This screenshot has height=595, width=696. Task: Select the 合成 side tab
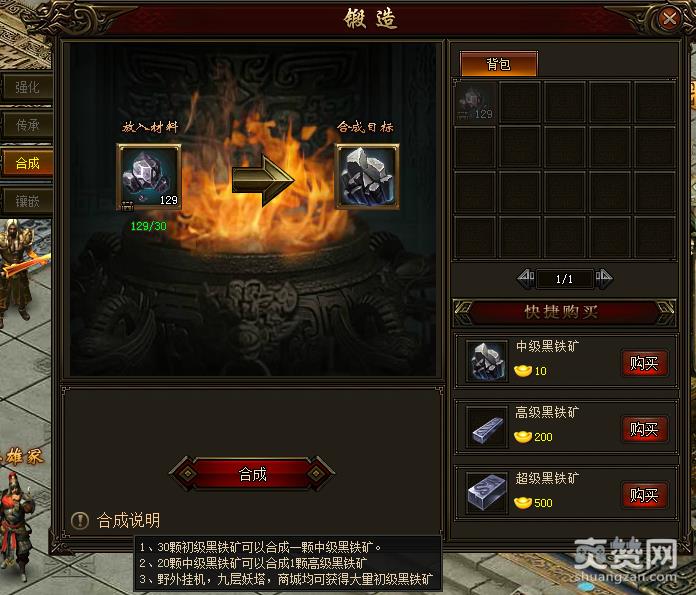(x=27, y=163)
